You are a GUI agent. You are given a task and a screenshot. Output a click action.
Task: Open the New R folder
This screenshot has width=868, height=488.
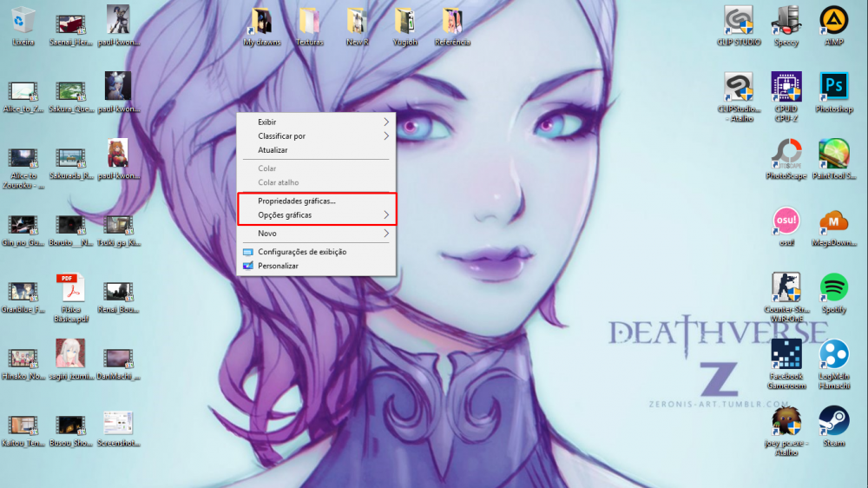[x=357, y=26]
